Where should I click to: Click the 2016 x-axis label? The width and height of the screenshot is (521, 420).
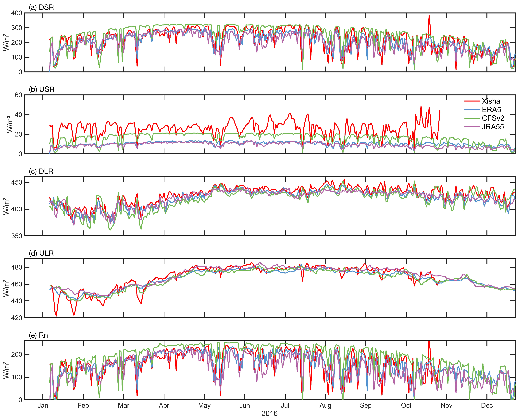(269, 413)
